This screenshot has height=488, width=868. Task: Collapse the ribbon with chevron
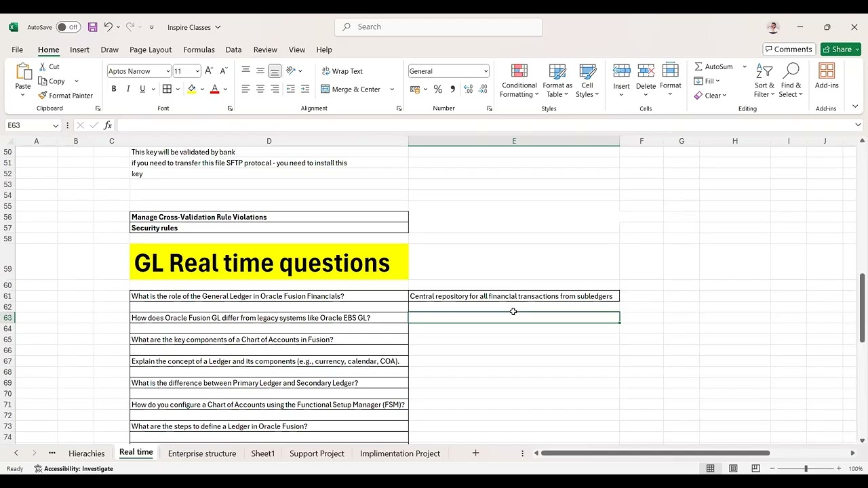point(854,106)
